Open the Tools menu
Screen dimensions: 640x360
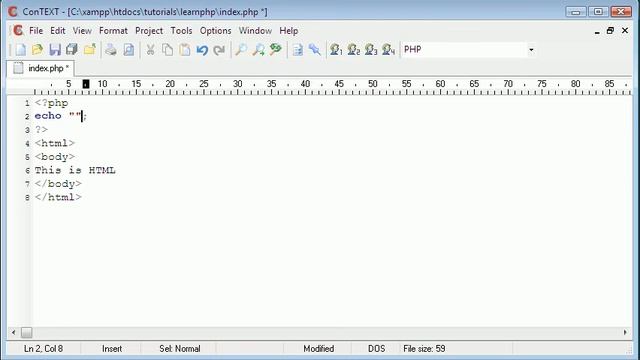[x=181, y=31]
